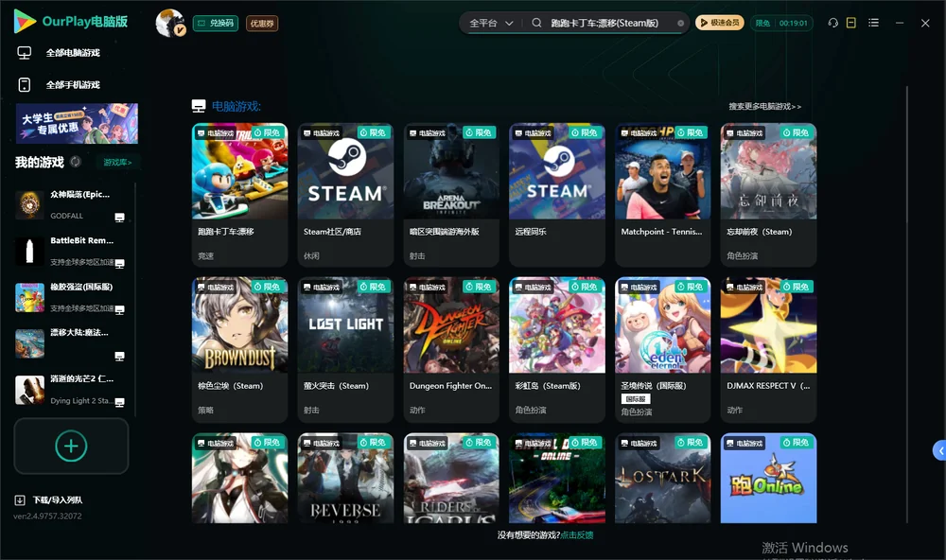Open the 彩虹岛 (Steam版) card
The height and width of the screenshot is (560, 946).
pos(557,349)
